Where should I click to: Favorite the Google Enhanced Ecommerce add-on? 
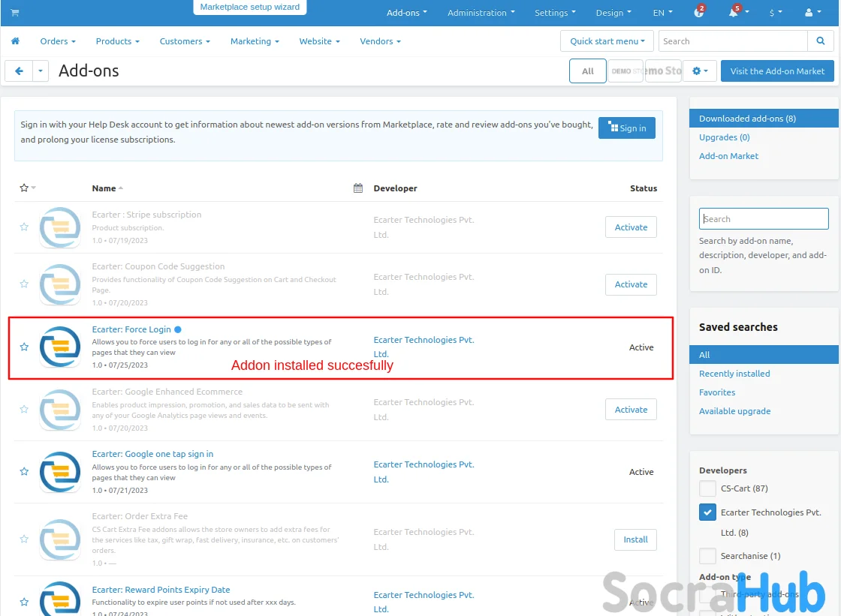point(24,409)
